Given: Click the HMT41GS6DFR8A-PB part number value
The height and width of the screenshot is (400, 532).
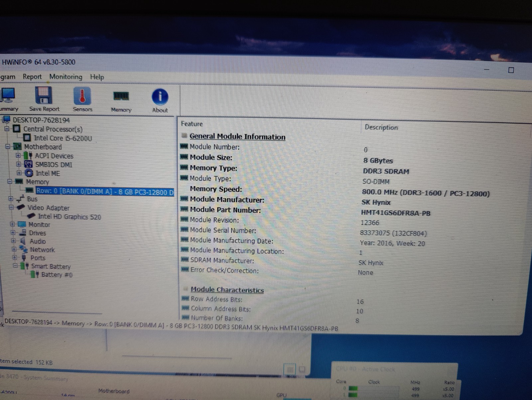Looking at the screenshot, I should (396, 213).
